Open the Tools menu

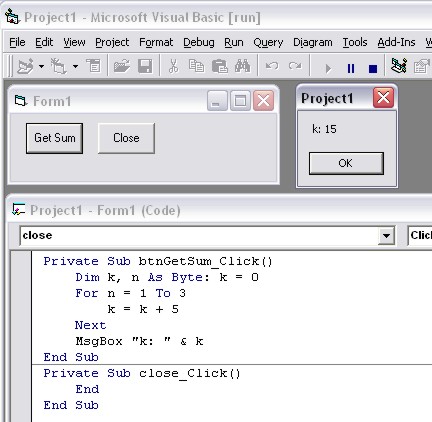pos(355,42)
